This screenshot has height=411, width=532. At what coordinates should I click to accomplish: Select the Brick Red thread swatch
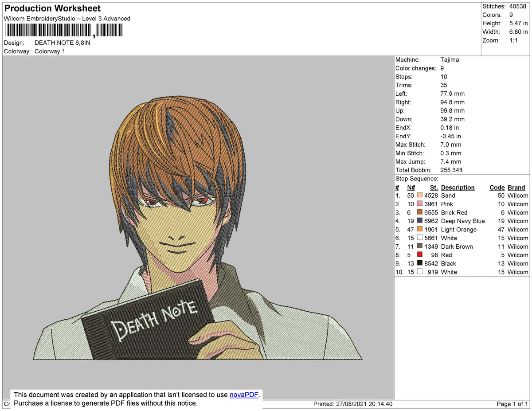pyautogui.click(x=419, y=212)
